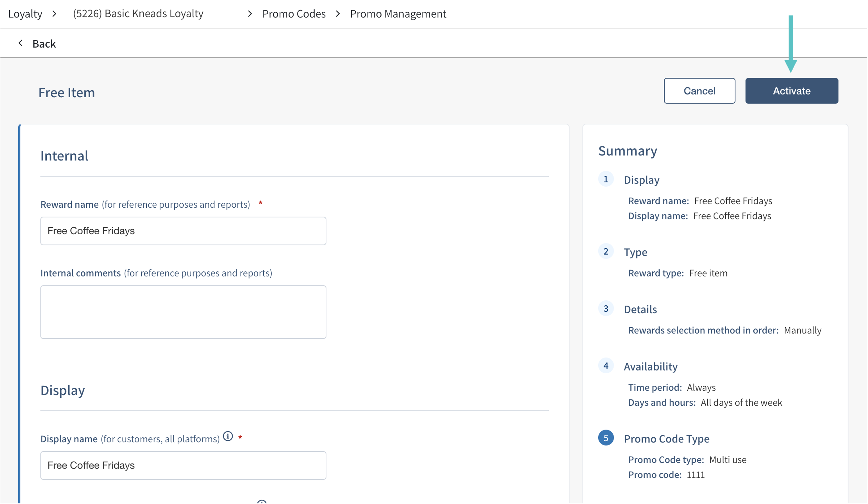Image resolution: width=868 pixels, height=504 pixels.
Task: Click the Back link text
Action: pyautogui.click(x=44, y=44)
